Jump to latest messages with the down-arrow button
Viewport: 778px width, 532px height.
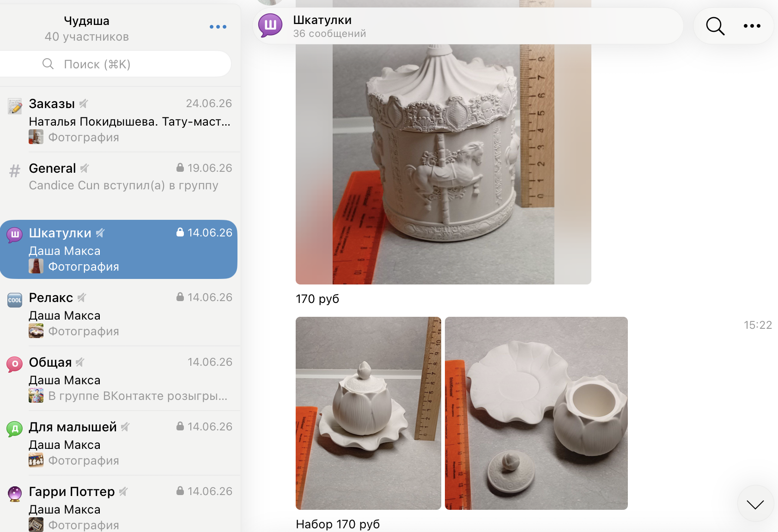point(755,504)
